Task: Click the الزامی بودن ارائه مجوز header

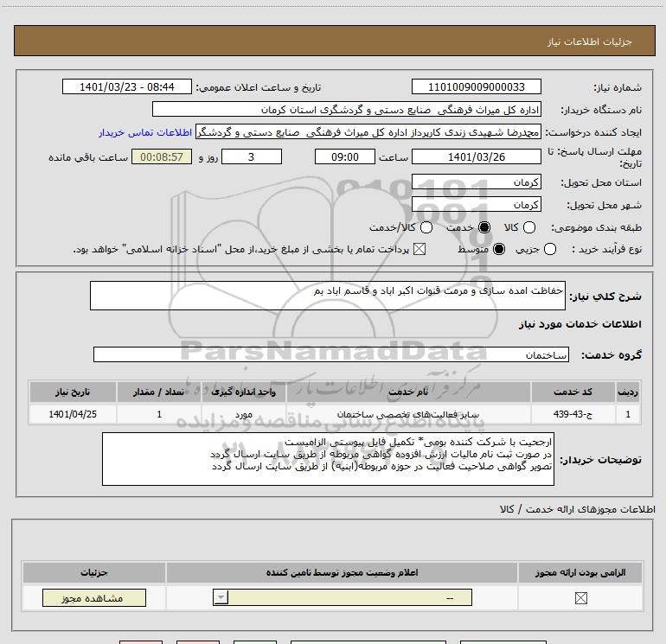Action: (x=580, y=572)
